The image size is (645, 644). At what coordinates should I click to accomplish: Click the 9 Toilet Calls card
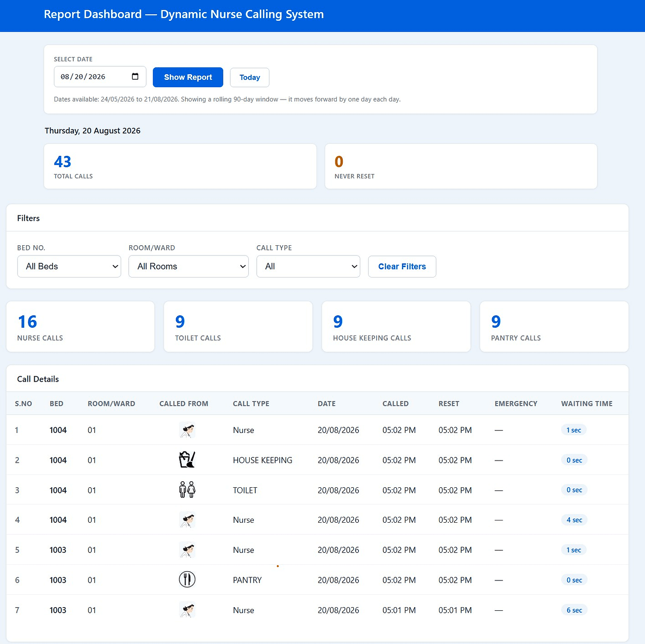click(238, 327)
